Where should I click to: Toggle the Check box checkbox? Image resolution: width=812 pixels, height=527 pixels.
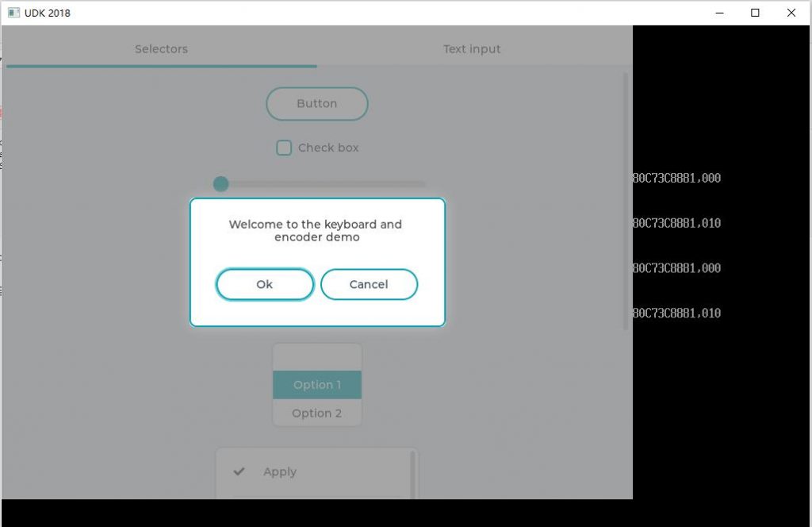click(284, 148)
